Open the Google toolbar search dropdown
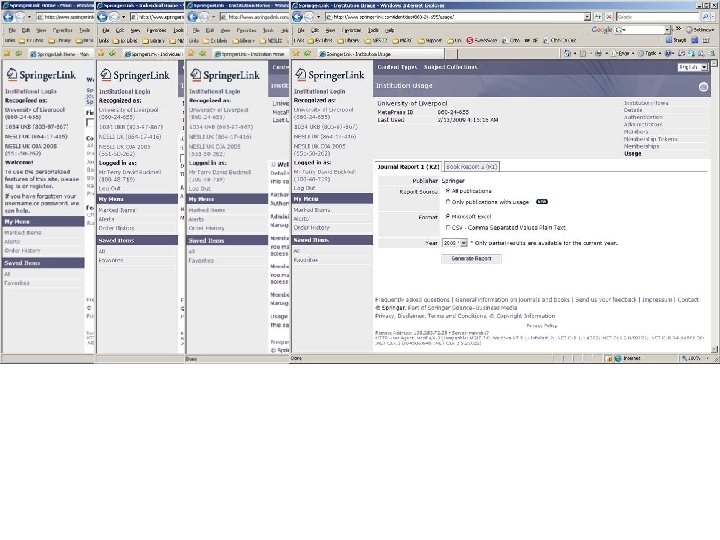 [x=667, y=29]
